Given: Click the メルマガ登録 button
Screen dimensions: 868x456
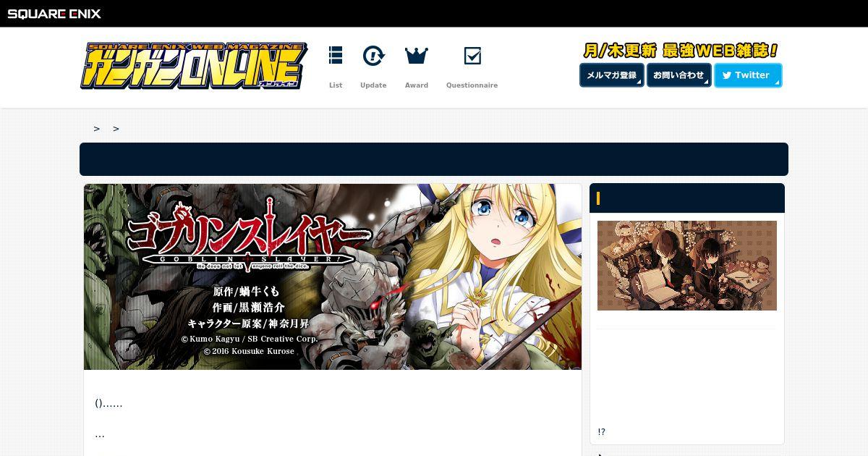Looking at the screenshot, I should coord(611,75).
